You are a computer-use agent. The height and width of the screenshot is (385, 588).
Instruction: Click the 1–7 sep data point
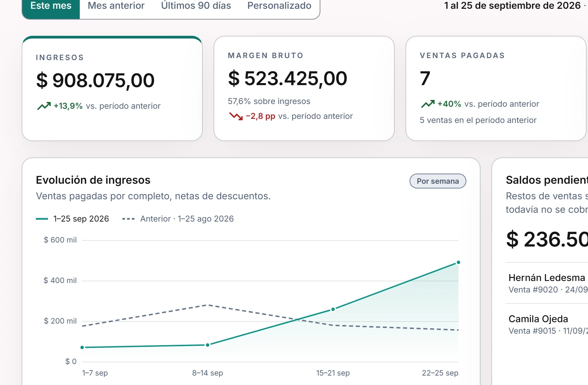click(82, 348)
